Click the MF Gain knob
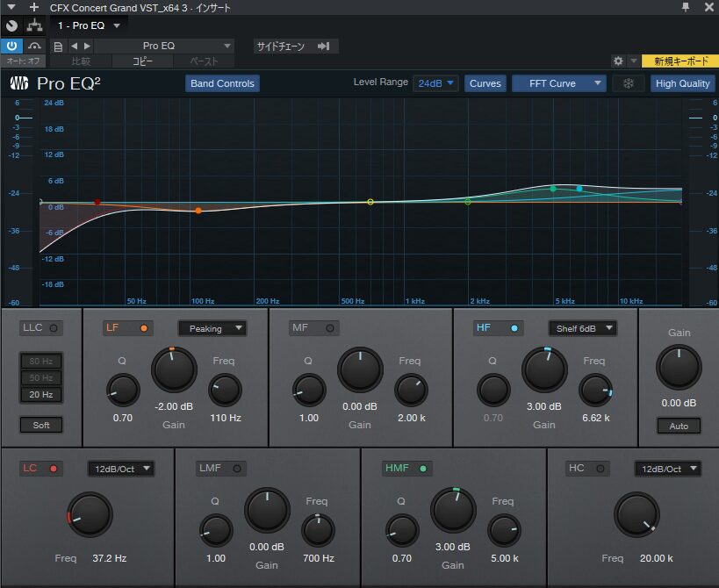Image resolution: width=719 pixels, height=588 pixels. click(360, 369)
